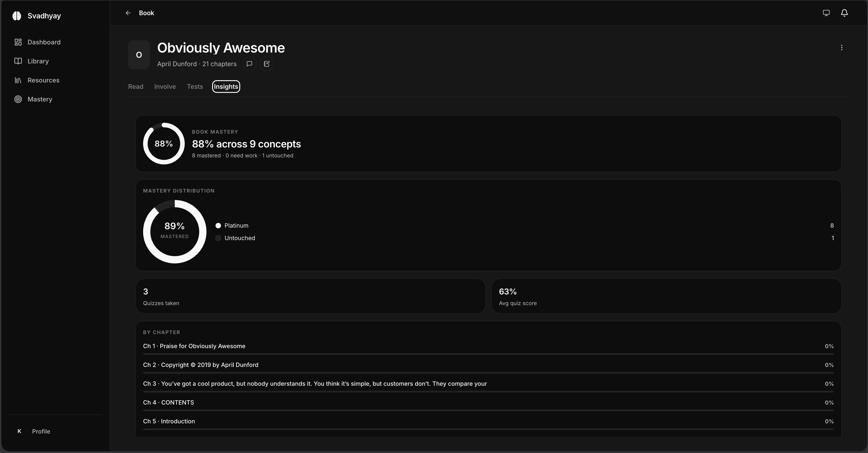868x453 pixels.
Task: Open the Dashboard grid icon
Action: 18,42
